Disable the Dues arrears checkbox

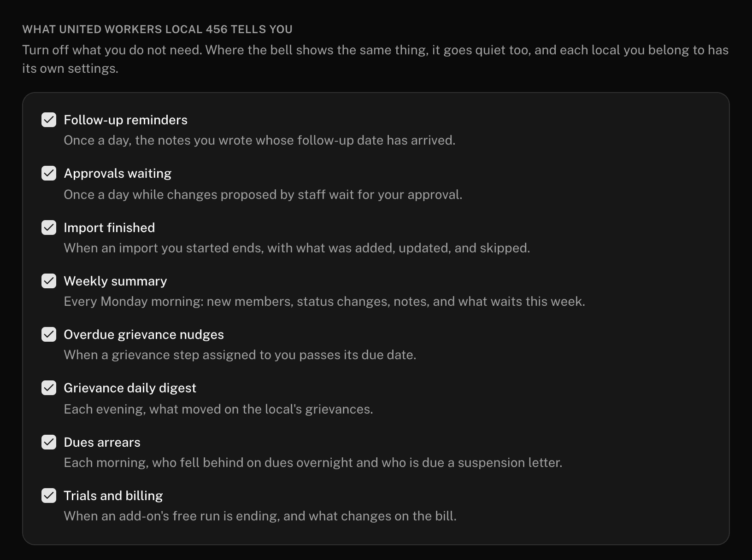point(49,442)
